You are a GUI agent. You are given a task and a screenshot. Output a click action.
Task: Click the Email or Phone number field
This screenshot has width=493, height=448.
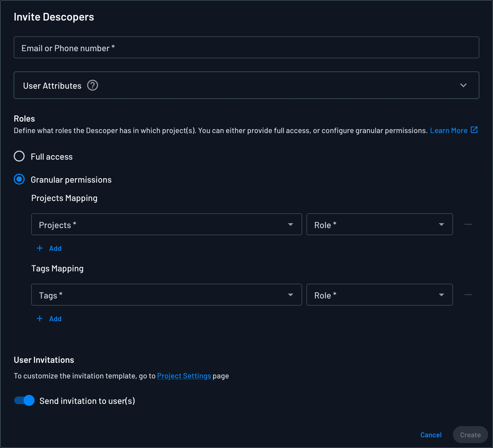246,47
